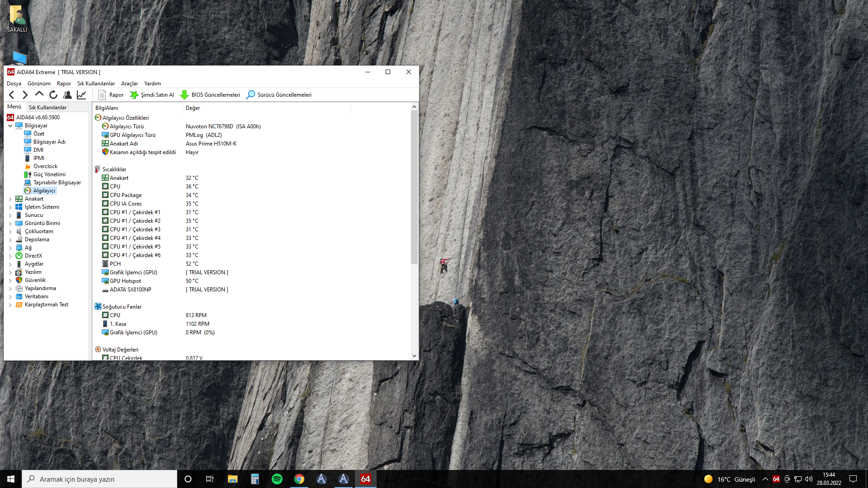Viewport: 868px width, 488px height.
Task: Click Şimdi Satın Al toolbar button
Action: click(152, 95)
